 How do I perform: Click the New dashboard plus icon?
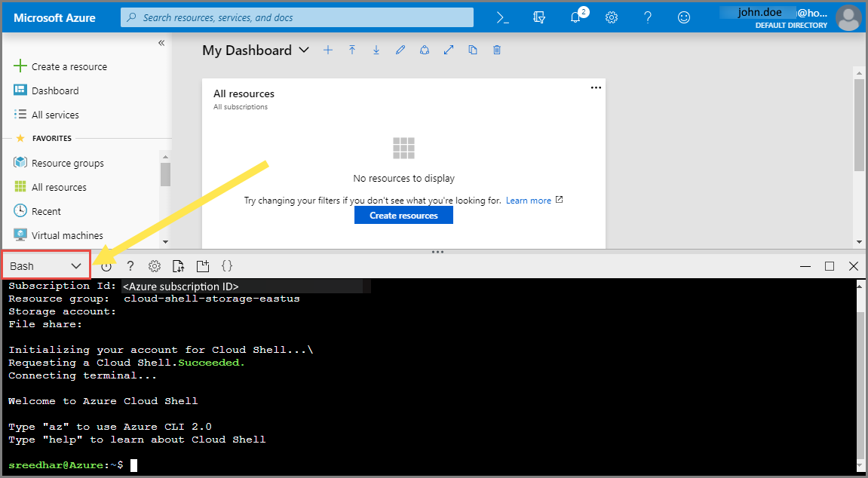tap(328, 50)
